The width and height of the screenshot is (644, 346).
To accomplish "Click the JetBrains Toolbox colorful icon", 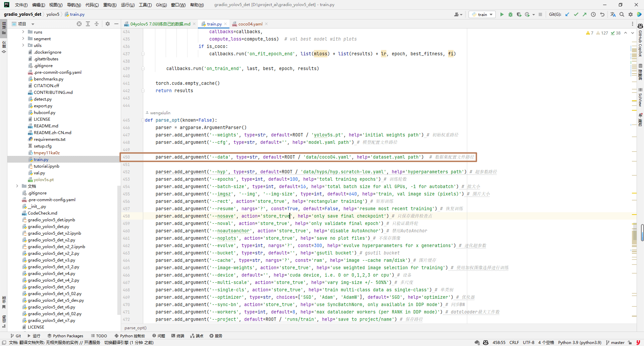I will [639, 14].
